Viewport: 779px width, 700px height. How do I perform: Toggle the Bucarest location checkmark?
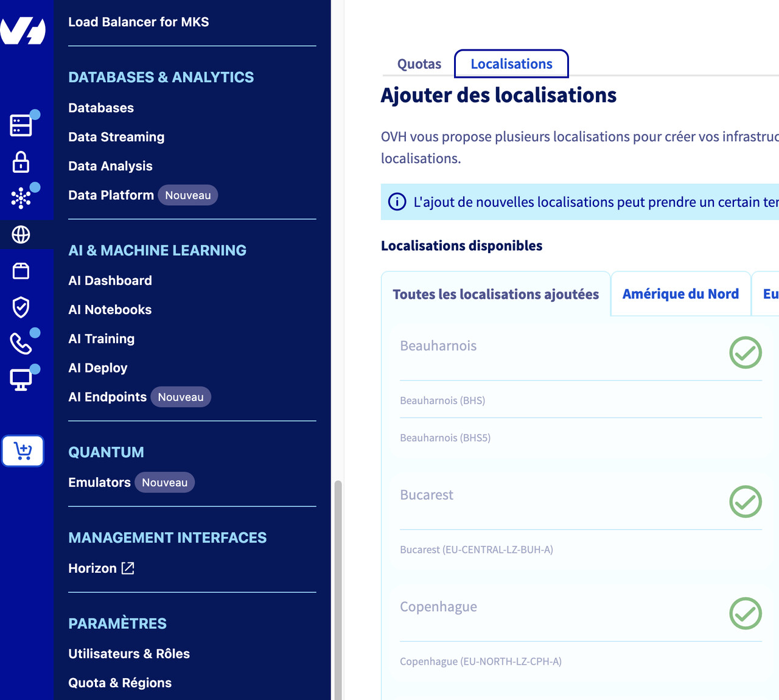tap(745, 502)
